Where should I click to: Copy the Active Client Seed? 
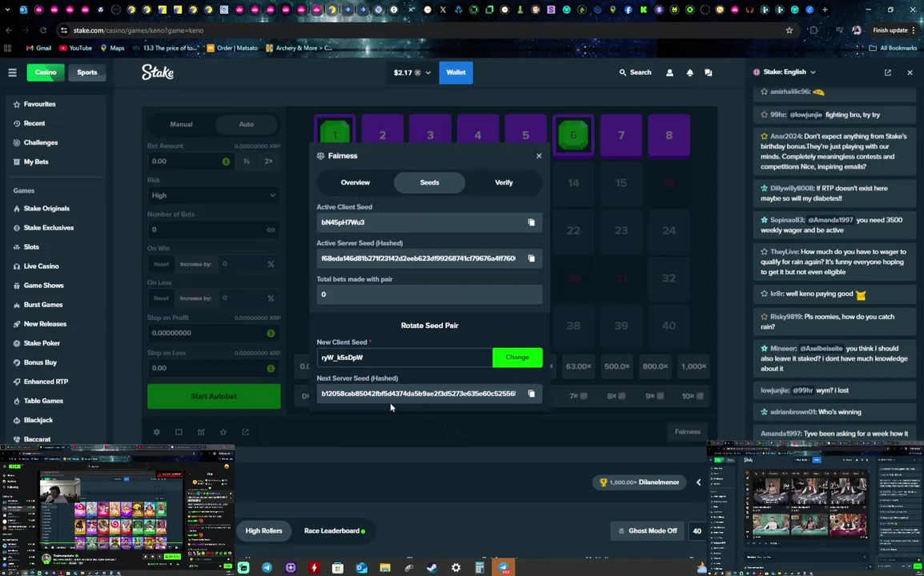click(x=531, y=222)
